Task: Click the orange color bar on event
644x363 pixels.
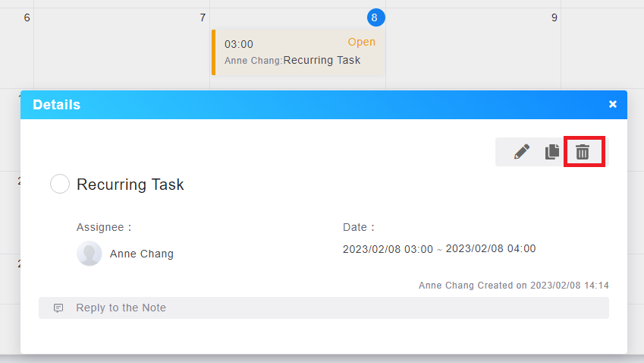Action: [x=214, y=52]
